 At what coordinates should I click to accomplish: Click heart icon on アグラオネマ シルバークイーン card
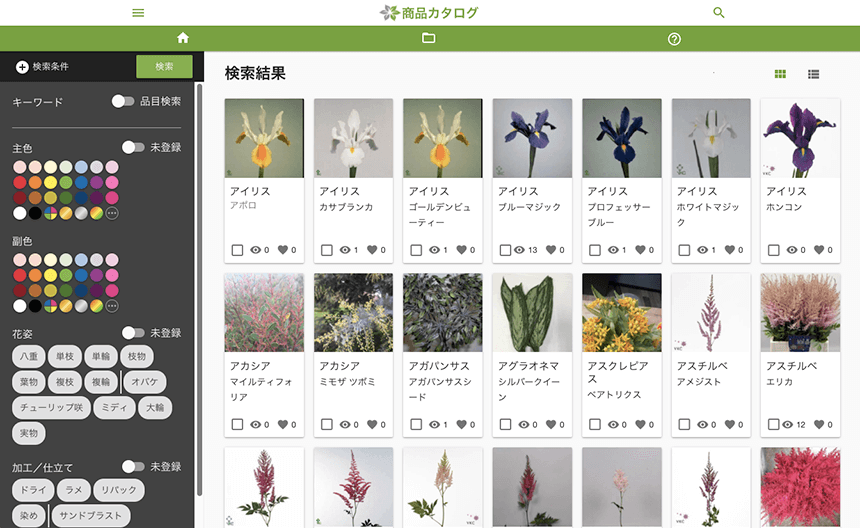pyautogui.click(x=551, y=424)
